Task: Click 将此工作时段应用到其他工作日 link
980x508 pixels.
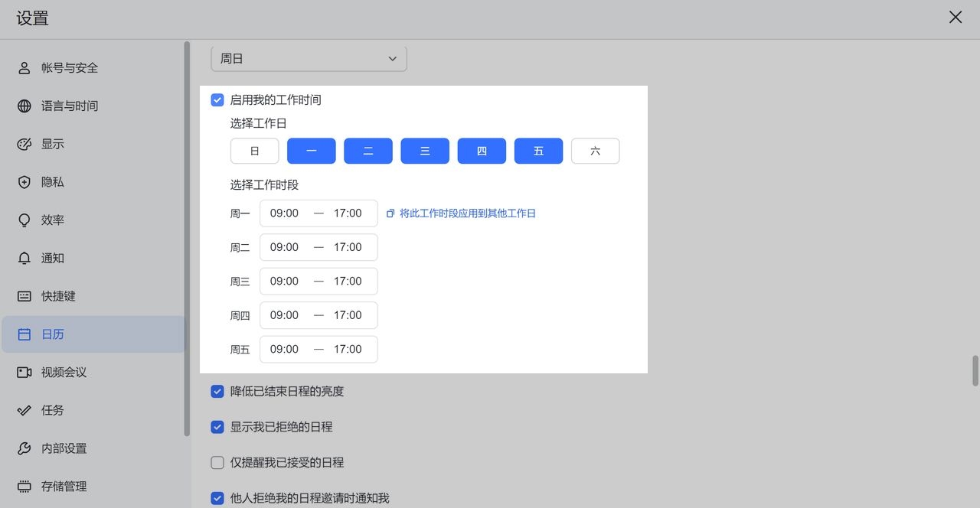Action: 468,213
